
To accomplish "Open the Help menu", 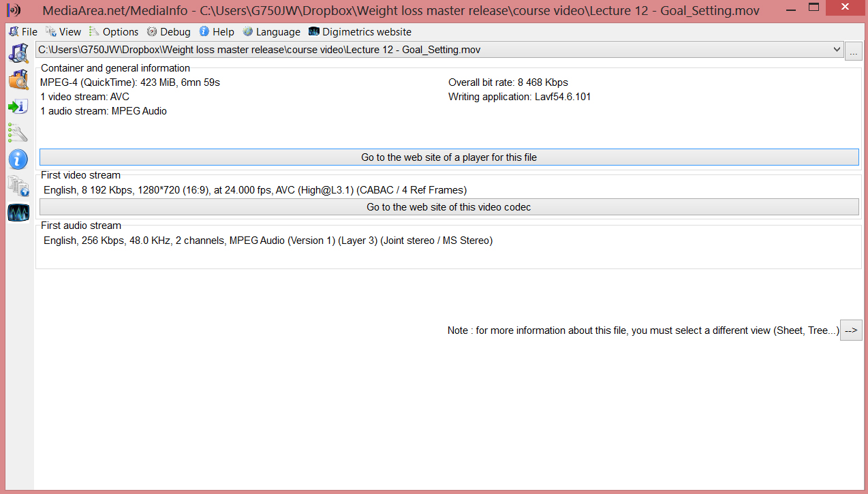I will coord(217,32).
